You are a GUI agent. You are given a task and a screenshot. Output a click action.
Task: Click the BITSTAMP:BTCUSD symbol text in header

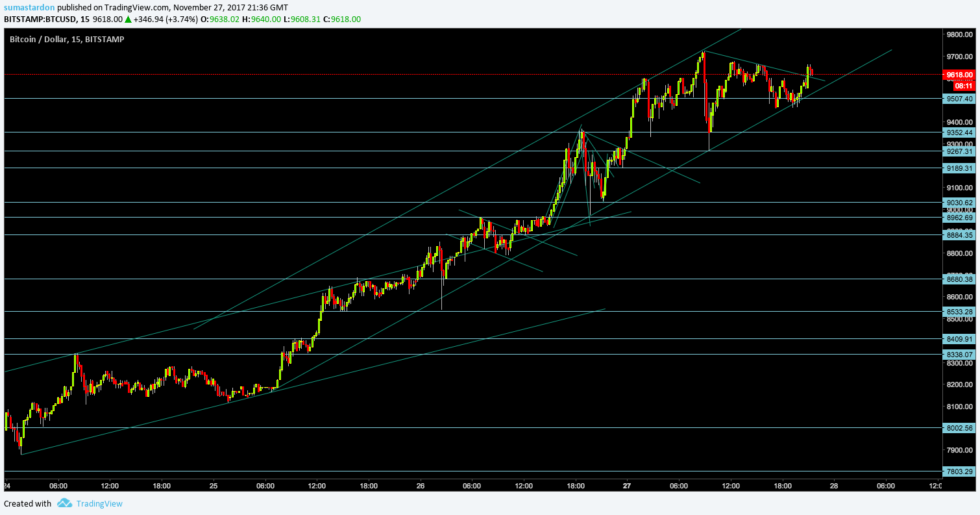(x=39, y=19)
